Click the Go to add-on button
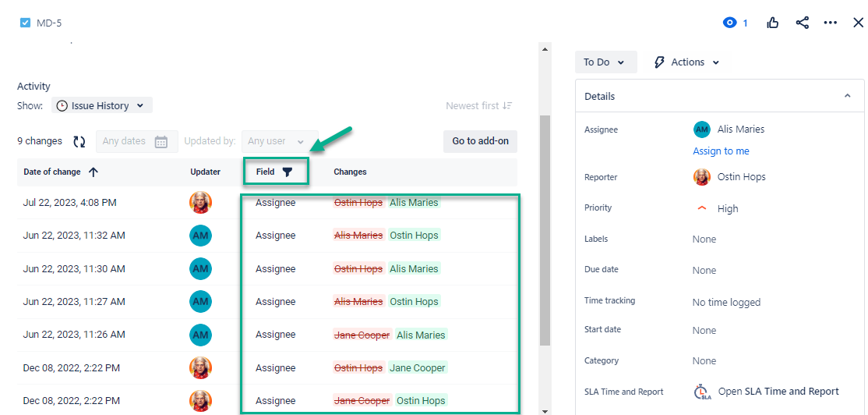The width and height of the screenshot is (868, 415). click(480, 141)
